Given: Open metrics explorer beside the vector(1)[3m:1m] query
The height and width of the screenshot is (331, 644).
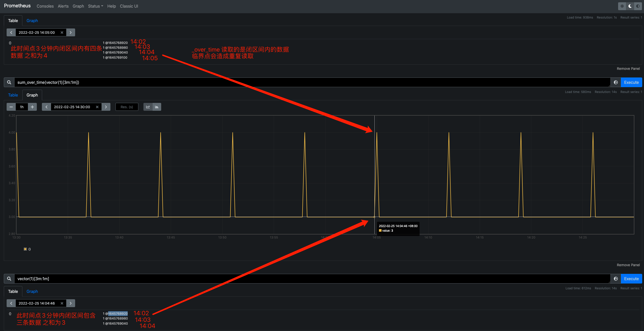Looking at the screenshot, I should [x=616, y=278].
